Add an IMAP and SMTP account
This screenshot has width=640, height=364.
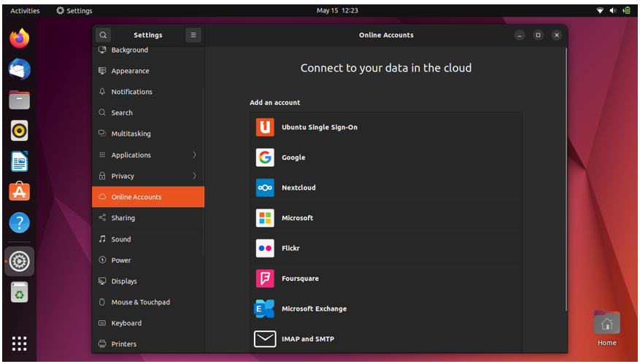pyautogui.click(x=386, y=338)
